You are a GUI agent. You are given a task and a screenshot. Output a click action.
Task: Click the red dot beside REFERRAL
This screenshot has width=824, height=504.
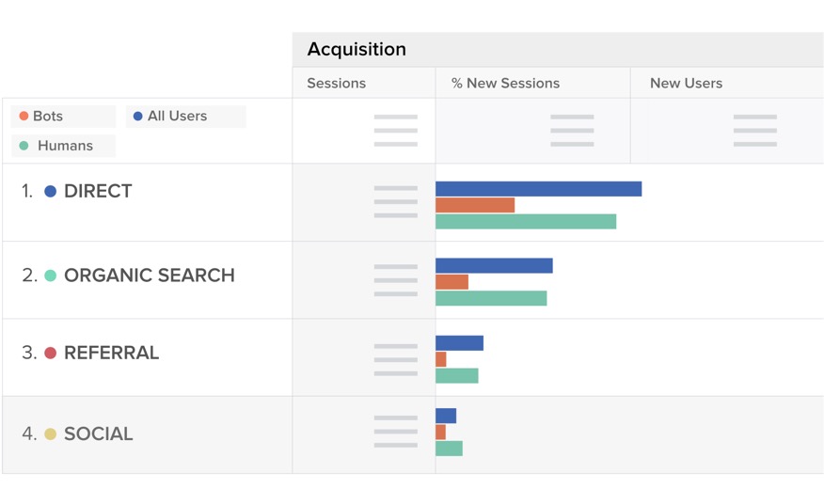click(51, 353)
